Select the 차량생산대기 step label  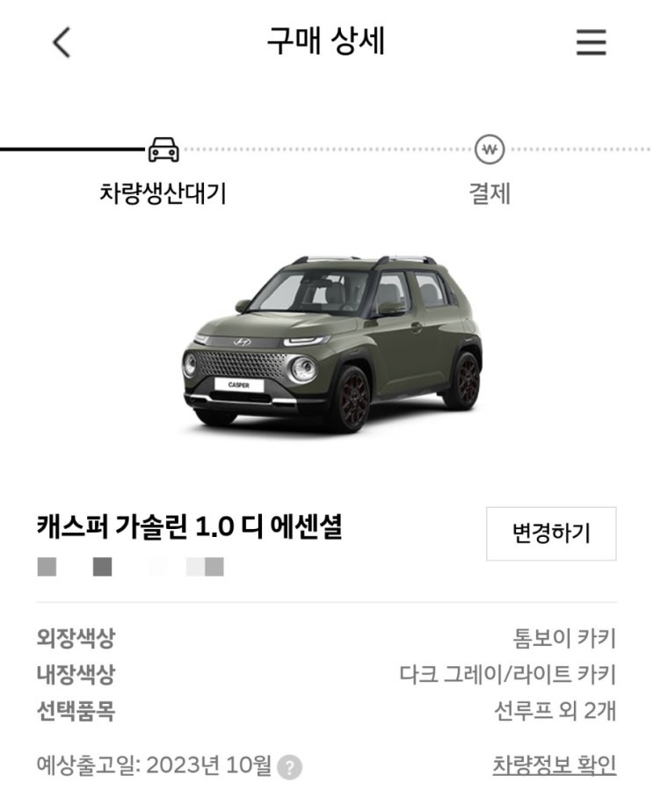click(163, 193)
